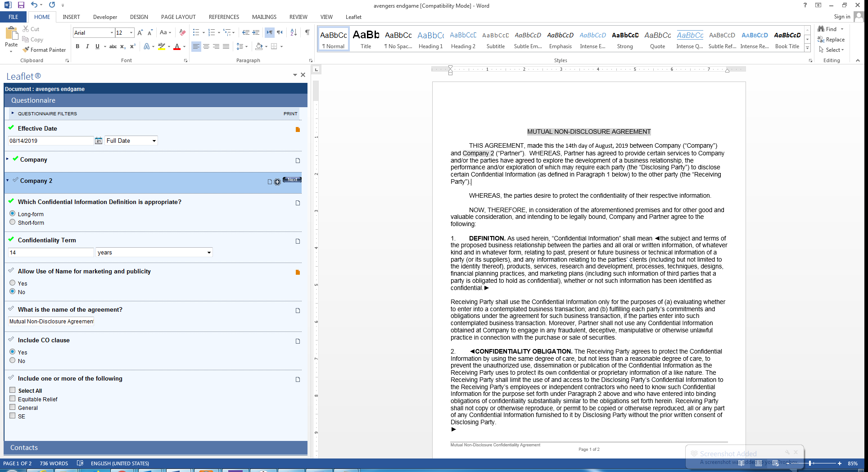868x472 pixels.
Task: Save the document from Quick Access Toolbar
Action: (x=21, y=5)
